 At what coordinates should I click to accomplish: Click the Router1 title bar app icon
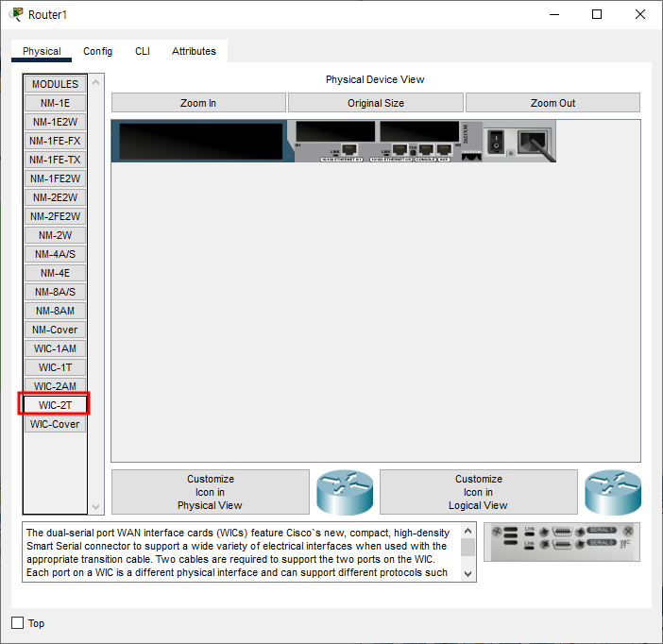click(x=17, y=14)
